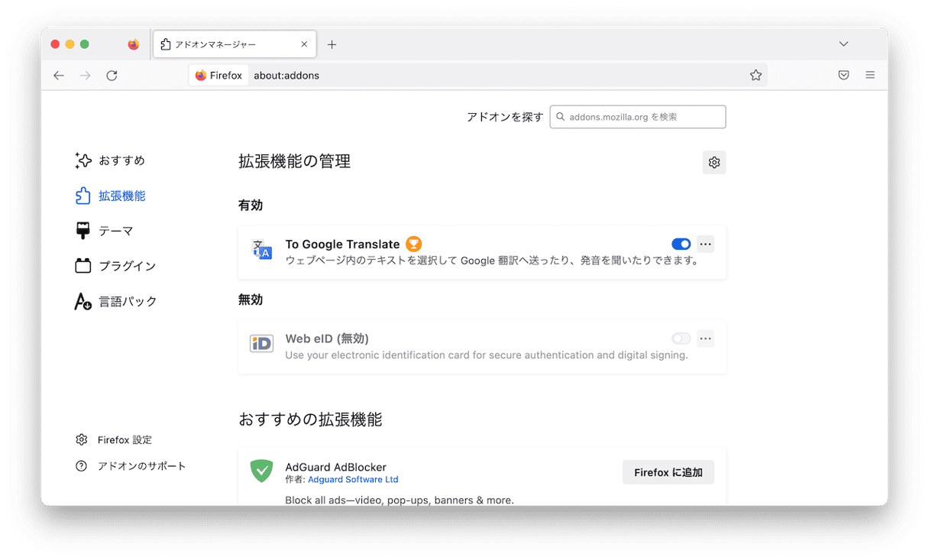This screenshot has height=560, width=929.
Task: Open a new tab with plus button
Action: pyautogui.click(x=332, y=44)
